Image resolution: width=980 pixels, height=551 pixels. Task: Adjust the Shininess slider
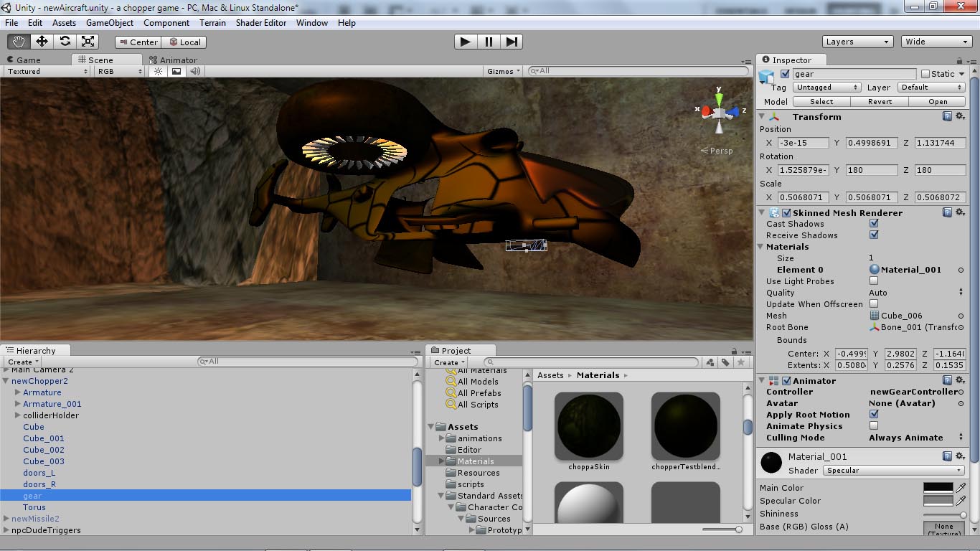click(944, 514)
